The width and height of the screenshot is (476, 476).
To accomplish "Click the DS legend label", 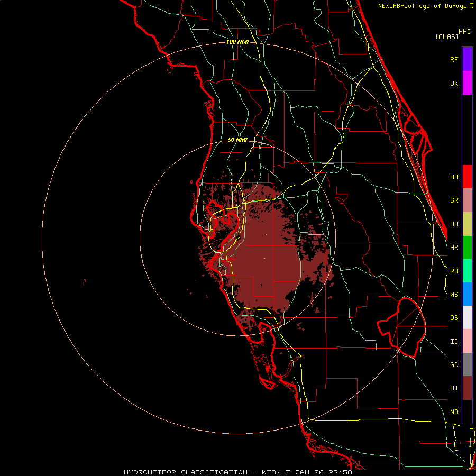I will 454,318.
